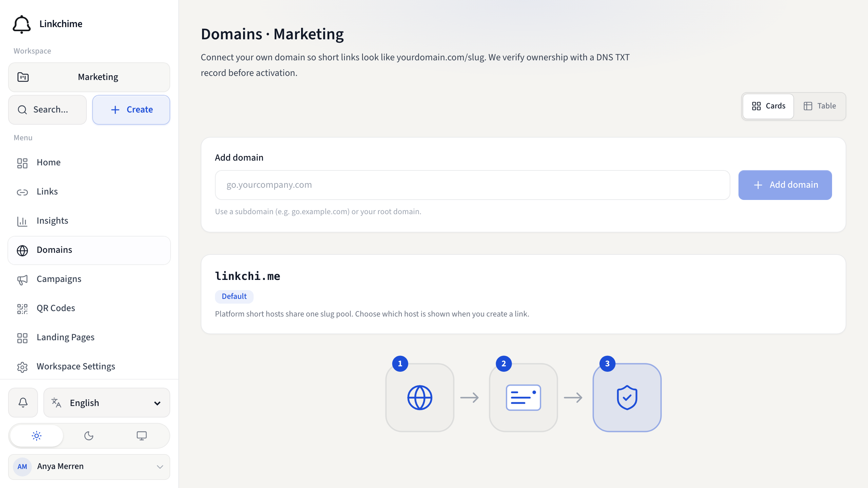Open the English language dropdown
This screenshot has width=868, height=488.
107,403
